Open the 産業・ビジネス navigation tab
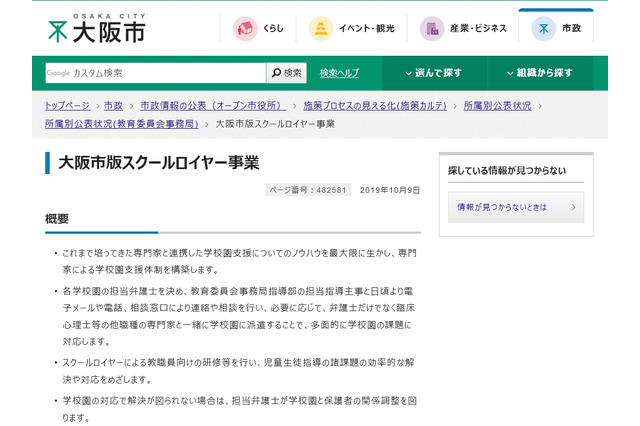Viewport: 640px width, 426px height. (x=463, y=28)
